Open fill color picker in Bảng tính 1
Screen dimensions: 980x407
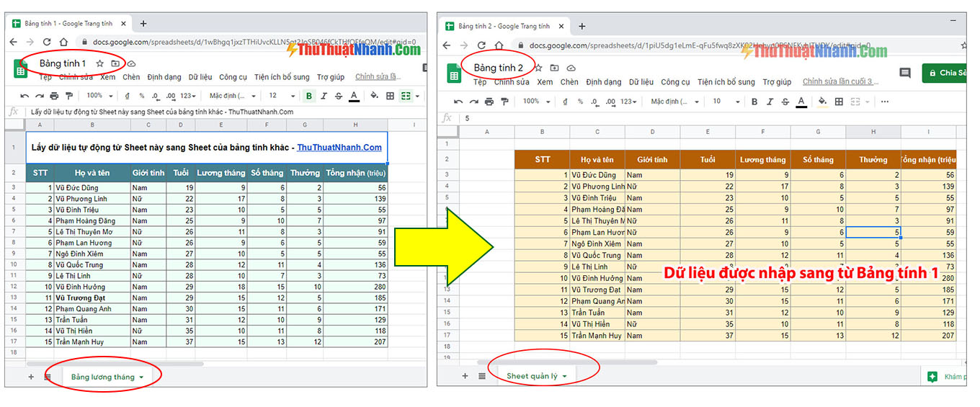374,96
